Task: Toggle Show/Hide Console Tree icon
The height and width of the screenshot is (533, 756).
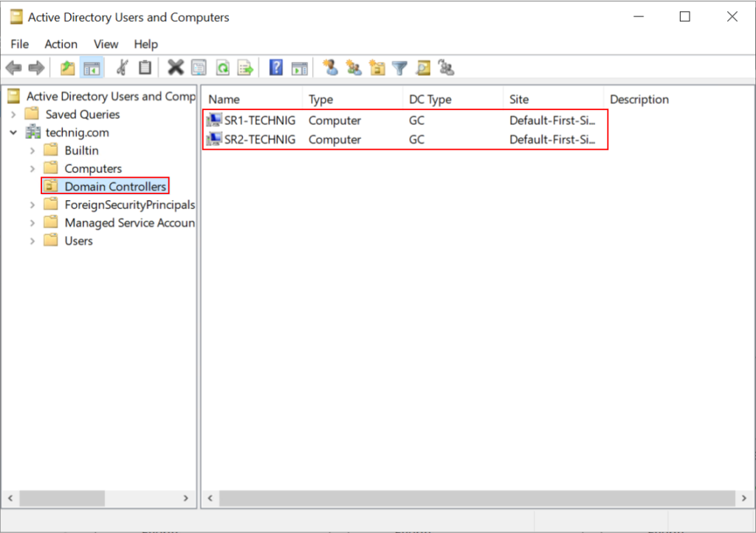Action: (92, 68)
